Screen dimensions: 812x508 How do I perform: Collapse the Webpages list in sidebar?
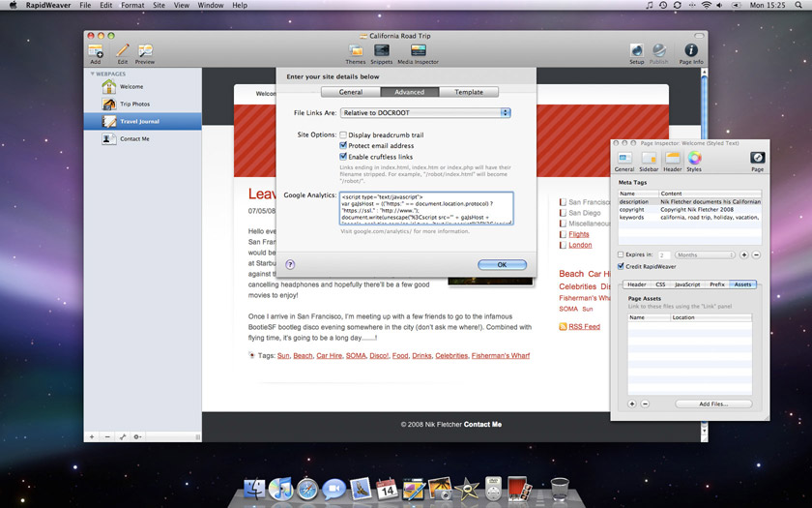[93, 74]
